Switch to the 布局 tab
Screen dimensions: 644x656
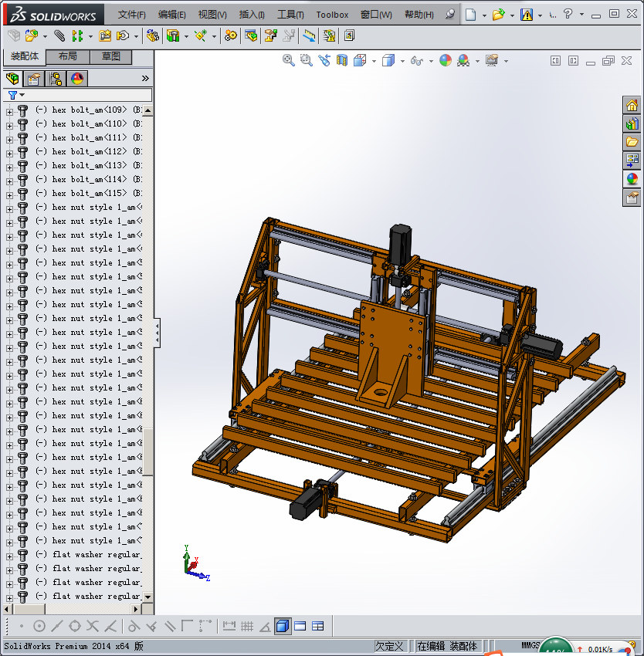pos(67,56)
